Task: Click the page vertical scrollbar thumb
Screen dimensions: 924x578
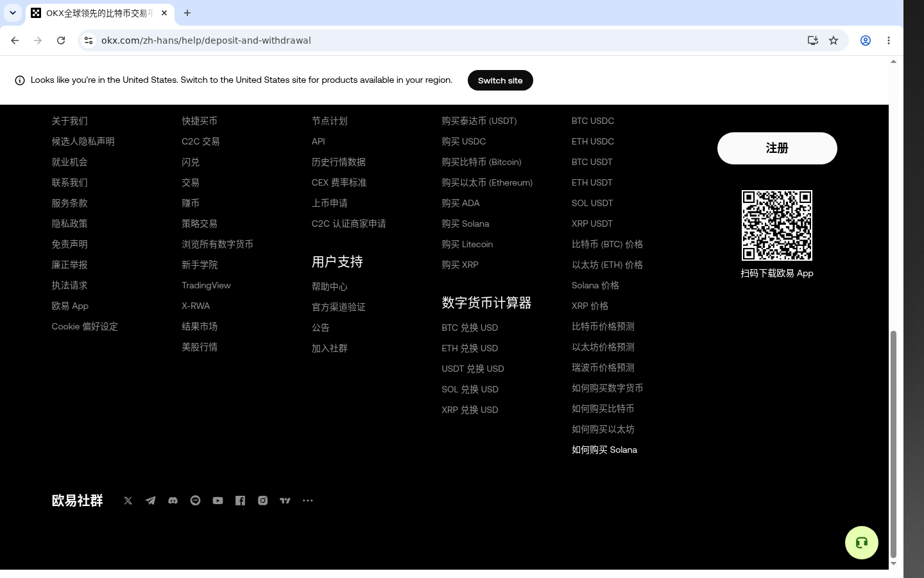Action: click(893, 444)
